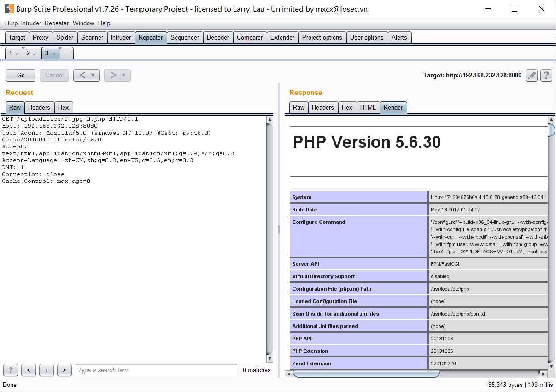The image size is (556, 392).
Task: Open search options plus button
Action: tap(47, 370)
